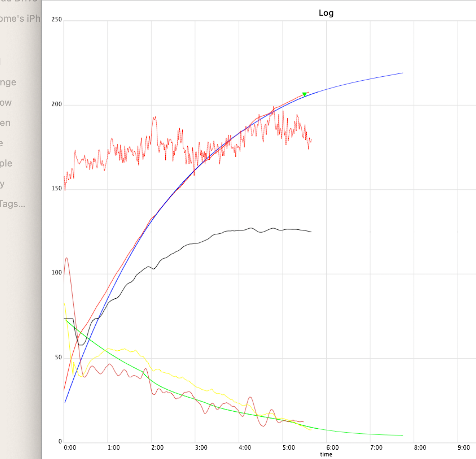The image size is (476, 459).
Task: Click the "Log" chart title
Action: coord(326,13)
